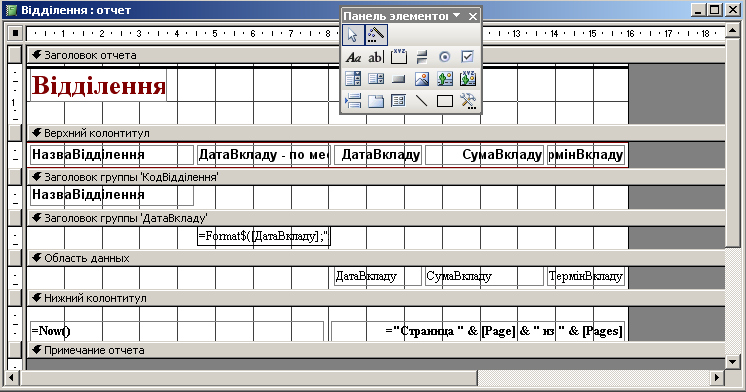
Task: Open the toolbox options dropdown arrow
Action: (x=456, y=16)
